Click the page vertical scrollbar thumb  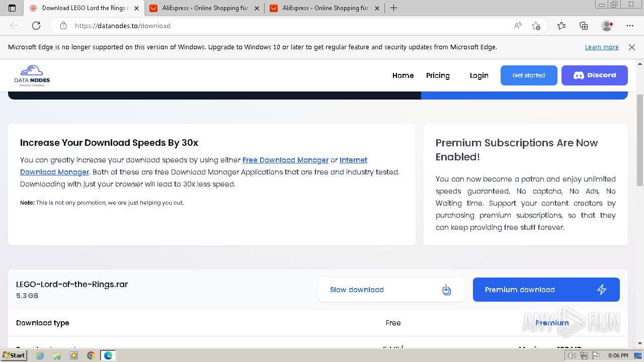640,141
